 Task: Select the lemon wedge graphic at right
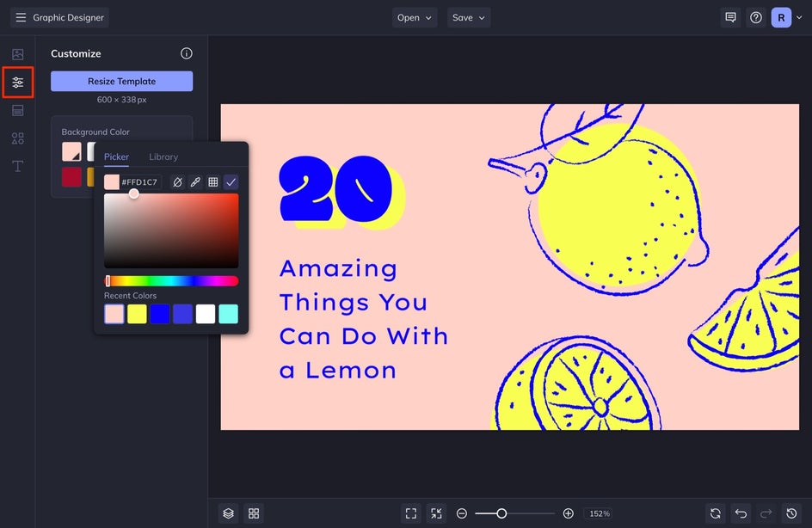[744, 300]
